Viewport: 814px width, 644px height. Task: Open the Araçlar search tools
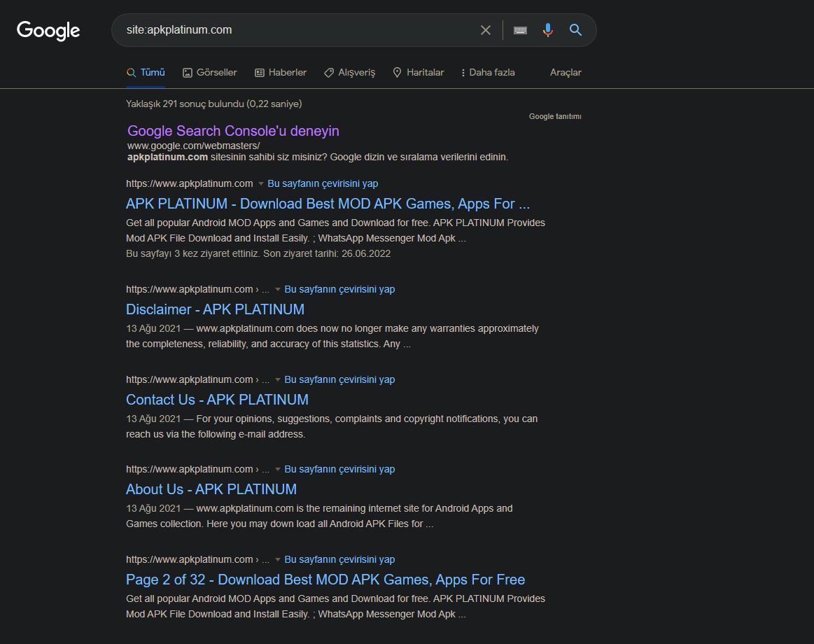point(566,73)
